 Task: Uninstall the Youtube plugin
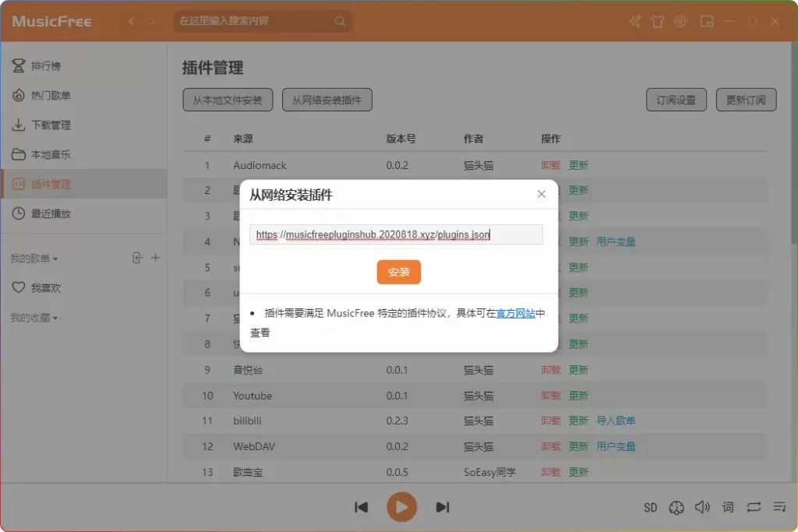551,396
